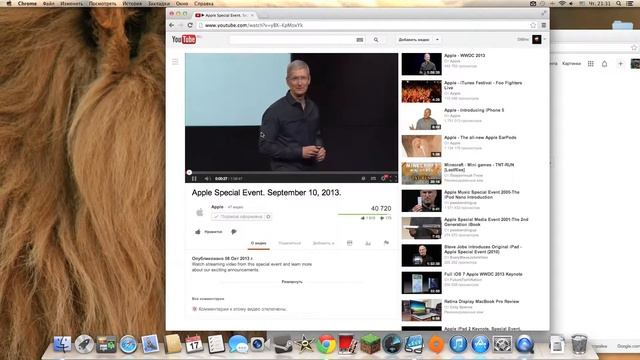Image resolution: width=640 pixels, height=360 pixels.
Task: Bookmark this page with the star icon
Action: pyautogui.click(x=533, y=25)
